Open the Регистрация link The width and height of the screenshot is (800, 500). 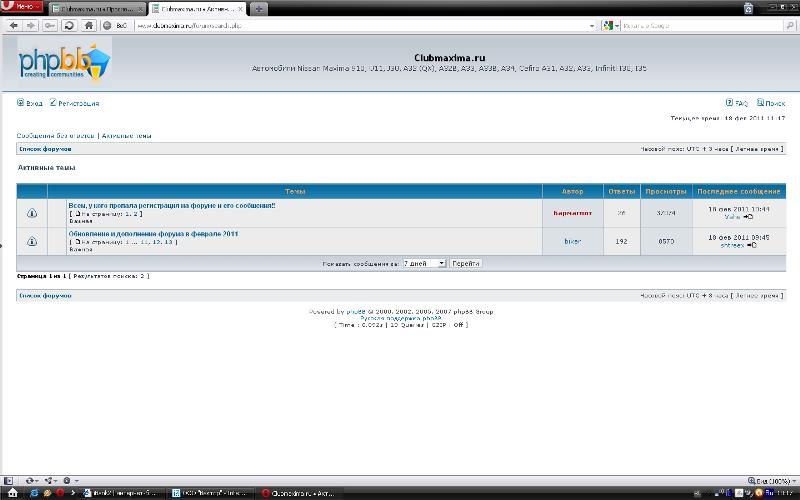pyautogui.click(x=78, y=103)
